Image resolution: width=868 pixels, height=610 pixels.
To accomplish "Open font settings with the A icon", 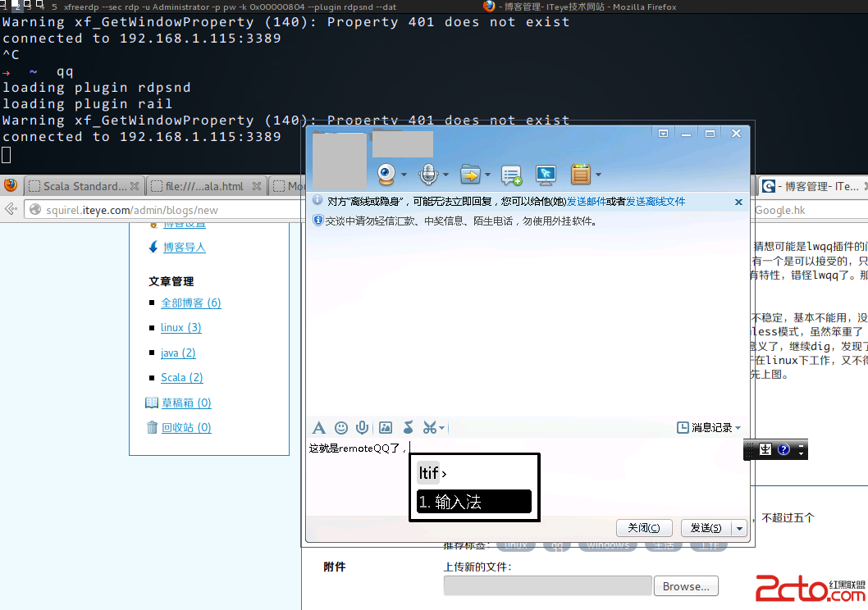I will coord(319,427).
